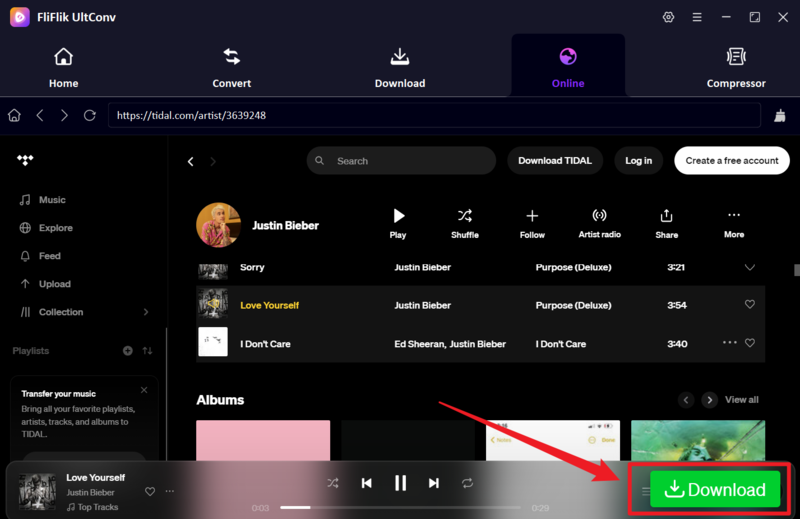Navigate forward in the embedded browser
Viewport: 800px width, 519px height.
pos(64,115)
